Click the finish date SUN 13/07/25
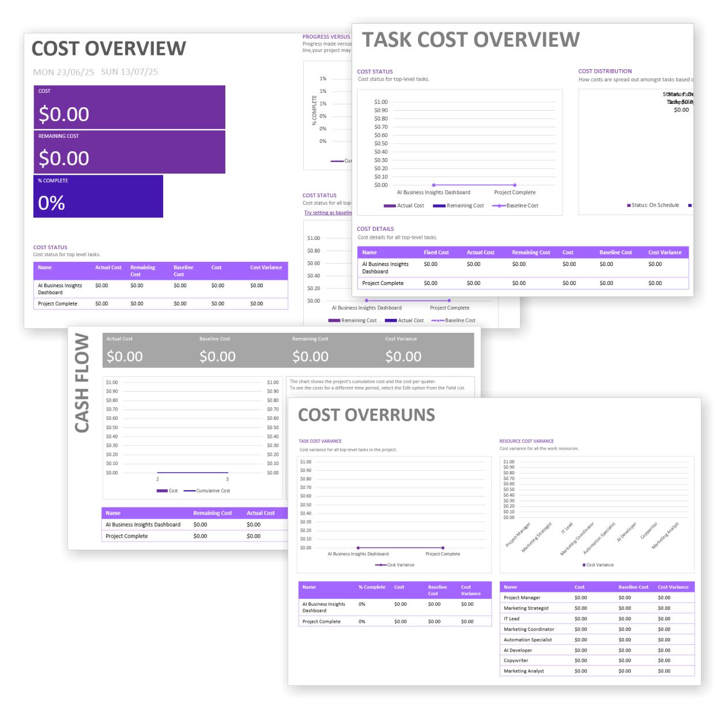The height and width of the screenshot is (721, 728). 130,72
